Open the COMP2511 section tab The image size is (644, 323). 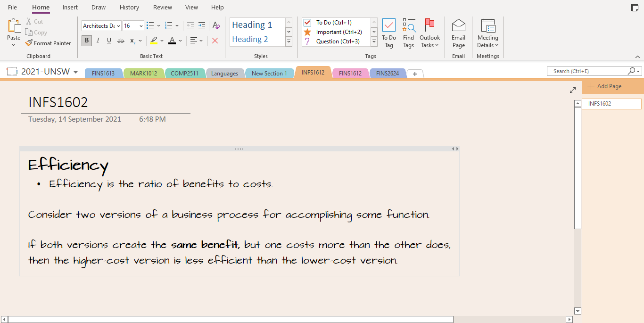184,73
